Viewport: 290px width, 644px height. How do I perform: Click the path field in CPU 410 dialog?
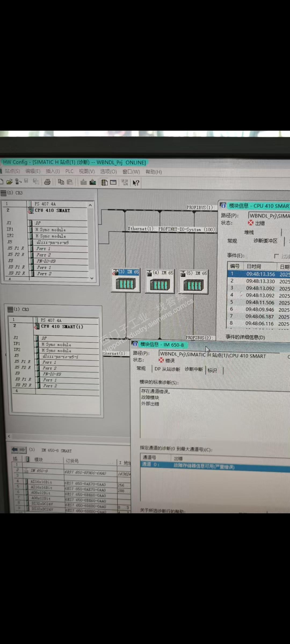coord(269,216)
